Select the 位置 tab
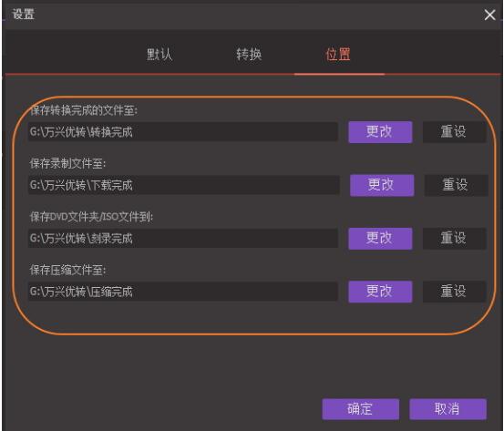The width and height of the screenshot is (504, 431). tap(338, 55)
